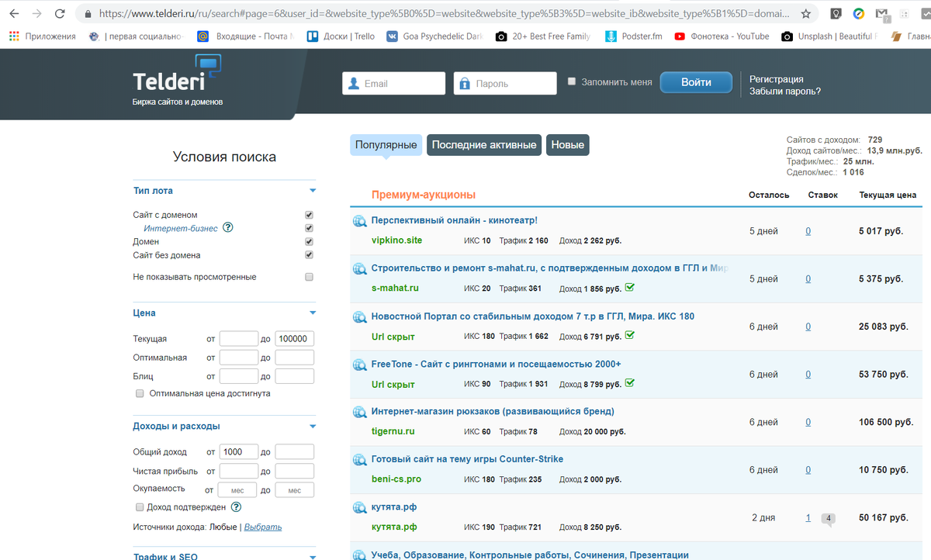Enable Не показывать просмотренные checkbox

pos(309,277)
